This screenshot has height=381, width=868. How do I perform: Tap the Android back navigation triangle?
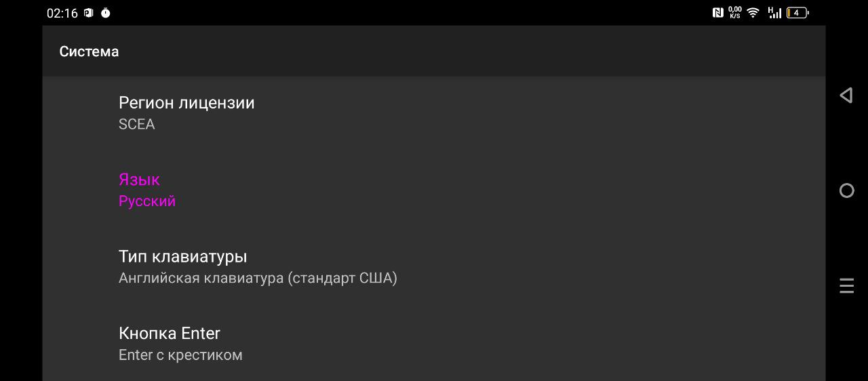coord(846,96)
